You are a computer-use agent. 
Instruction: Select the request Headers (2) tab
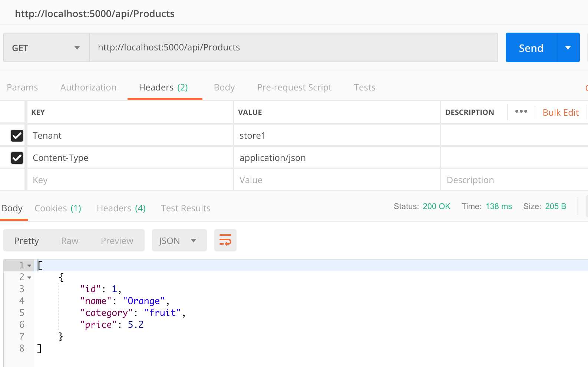click(x=163, y=87)
